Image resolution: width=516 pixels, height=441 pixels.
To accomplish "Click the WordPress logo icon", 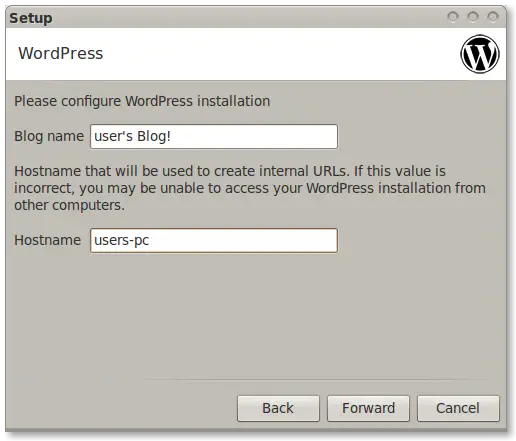I will pyautogui.click(x=480, y=54).
